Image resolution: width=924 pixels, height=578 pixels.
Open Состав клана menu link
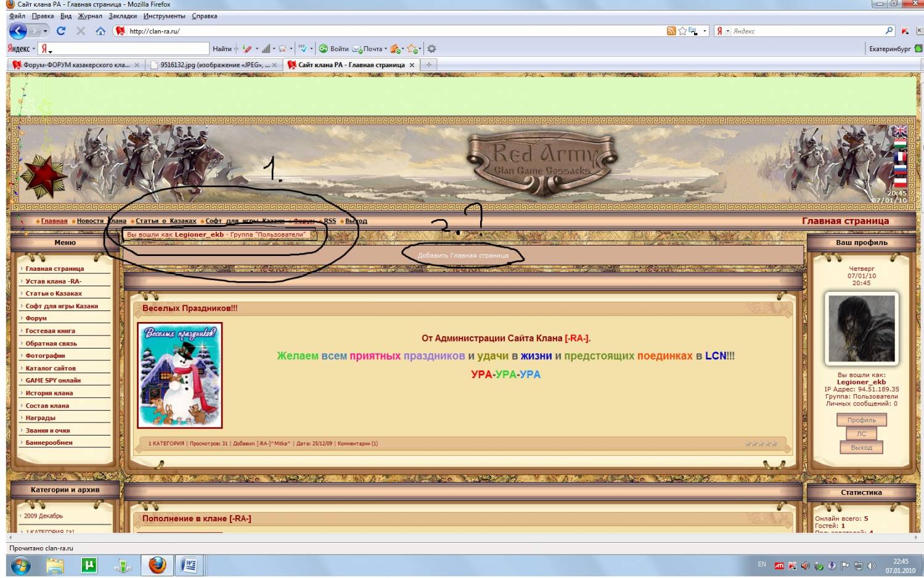[x=47, y=406]
